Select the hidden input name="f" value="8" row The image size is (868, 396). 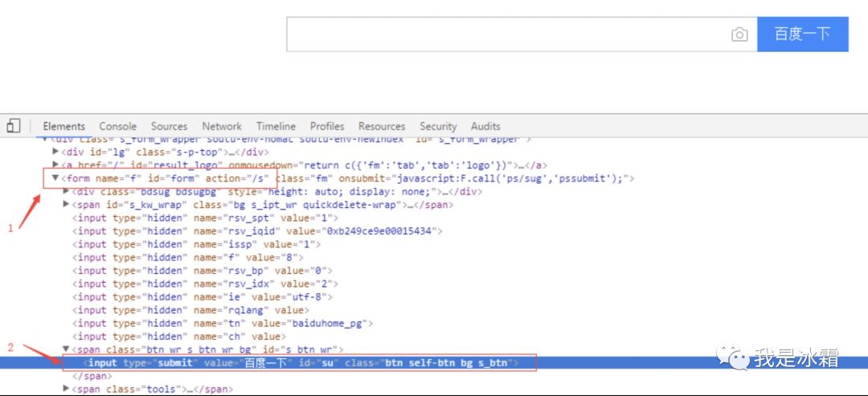click(188, 257)
